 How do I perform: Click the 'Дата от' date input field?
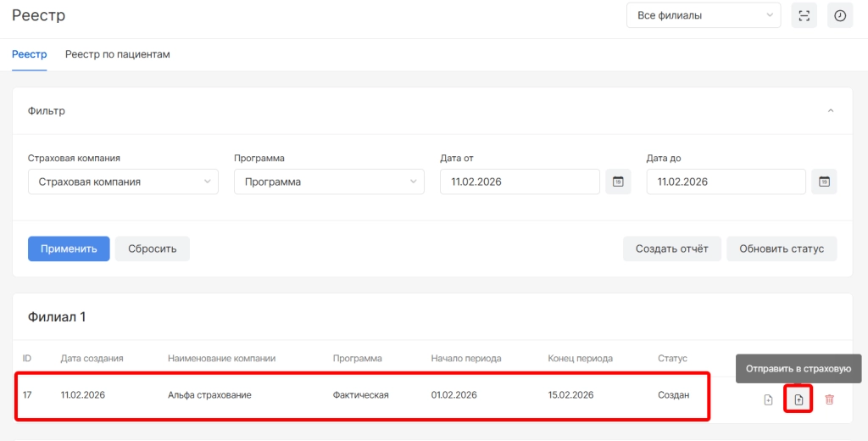point(520,181)
